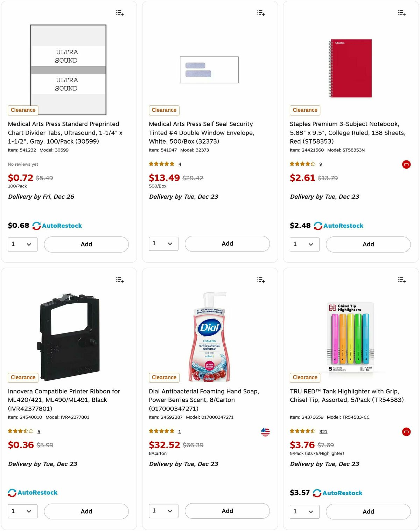Click the AutoRestock refresh icon for the notebook
This screenshot has height=531, width=420.
tap(317, 226)
